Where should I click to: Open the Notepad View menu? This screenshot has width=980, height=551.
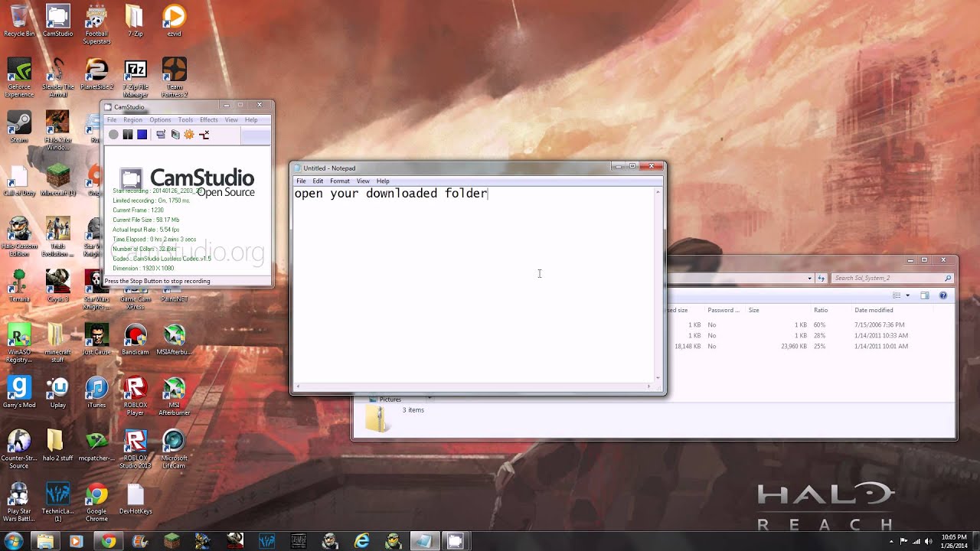pos(363,181)
